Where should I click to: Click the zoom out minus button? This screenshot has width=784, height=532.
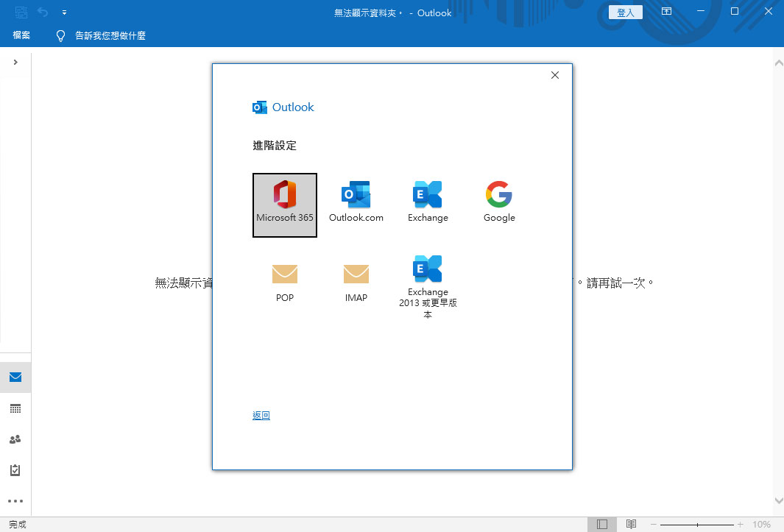653,524
